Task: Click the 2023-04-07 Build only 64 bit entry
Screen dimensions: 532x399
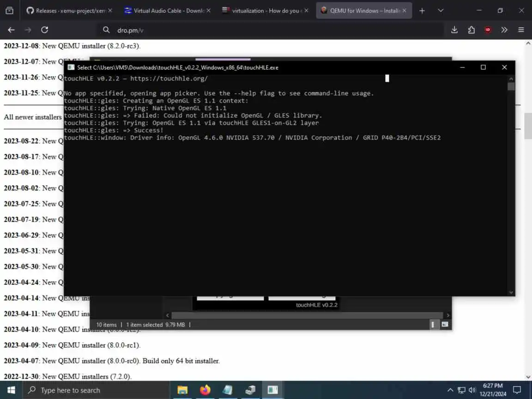Action: 112,361
